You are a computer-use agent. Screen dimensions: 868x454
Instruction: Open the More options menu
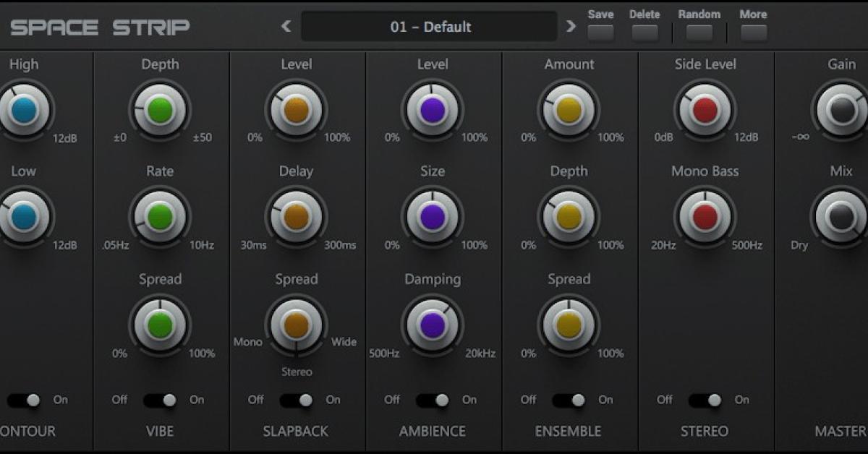click(753, 33)
